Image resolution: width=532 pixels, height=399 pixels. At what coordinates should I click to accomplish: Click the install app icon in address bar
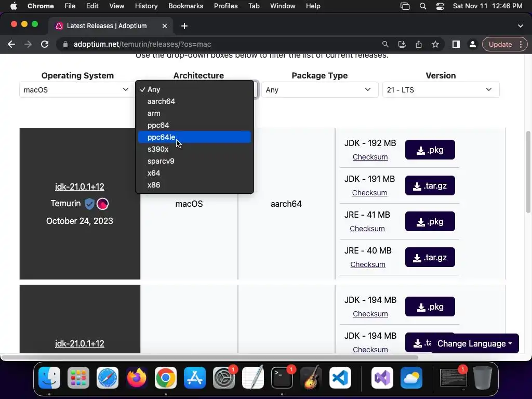pos(402,45)
